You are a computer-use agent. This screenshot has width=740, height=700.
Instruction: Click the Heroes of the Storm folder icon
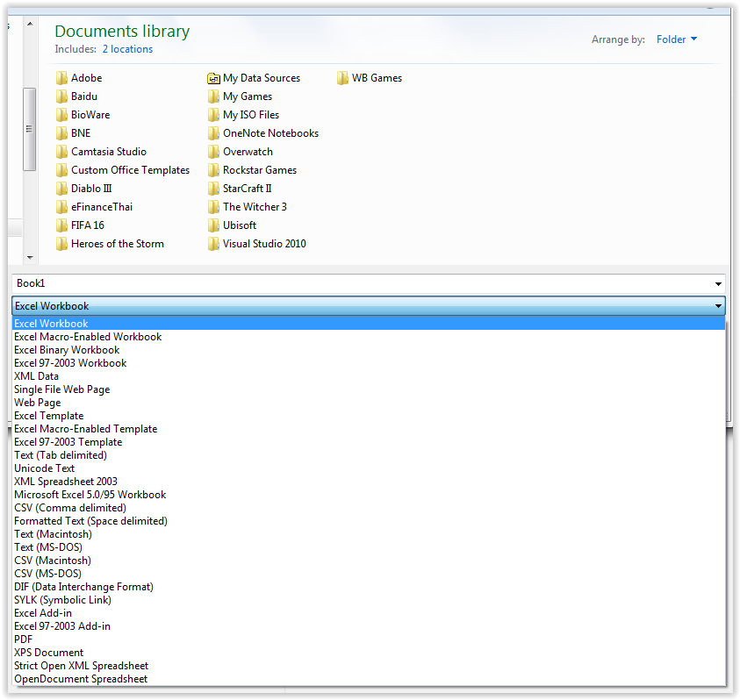(61, 243)
